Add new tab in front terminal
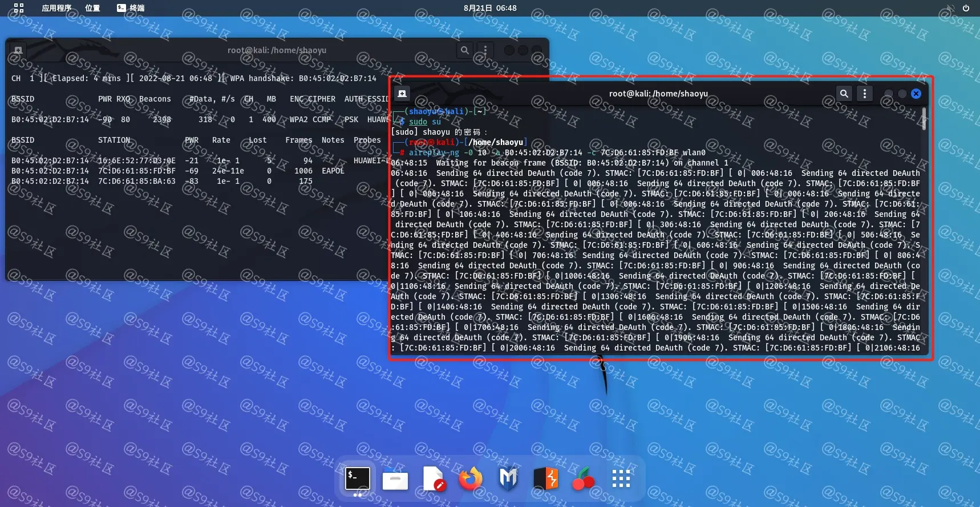 tap(402, 94)
